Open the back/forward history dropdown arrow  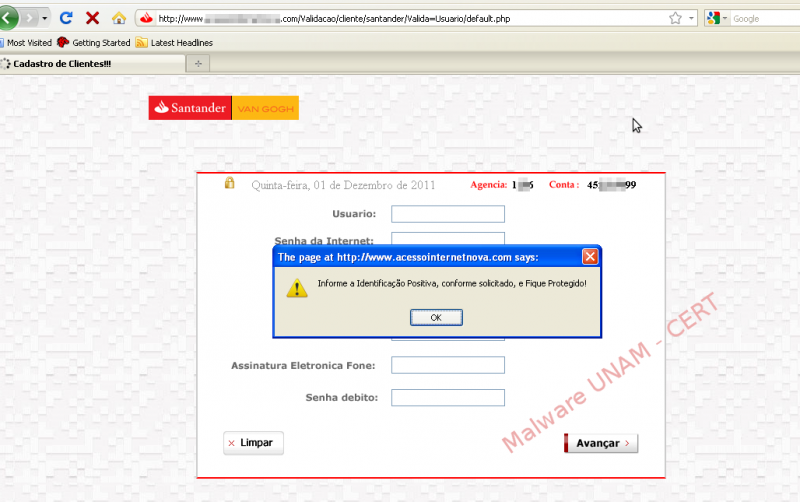[x=45, y=18]
